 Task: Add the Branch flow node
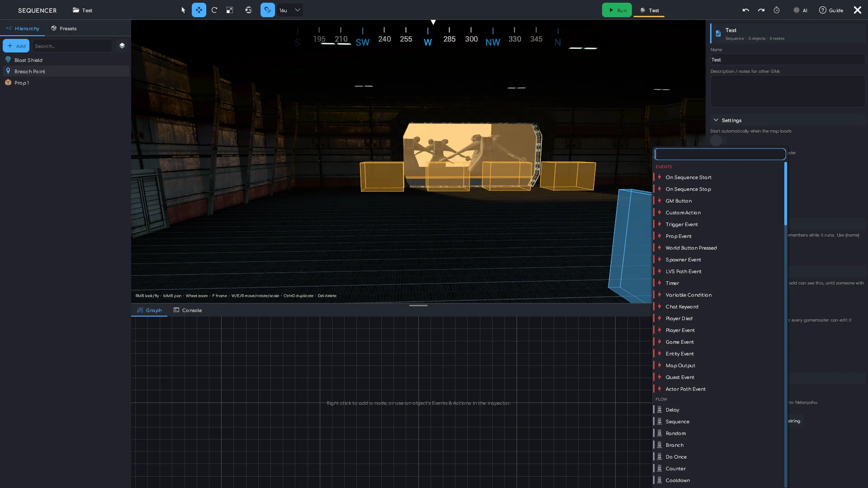[718, 445]
